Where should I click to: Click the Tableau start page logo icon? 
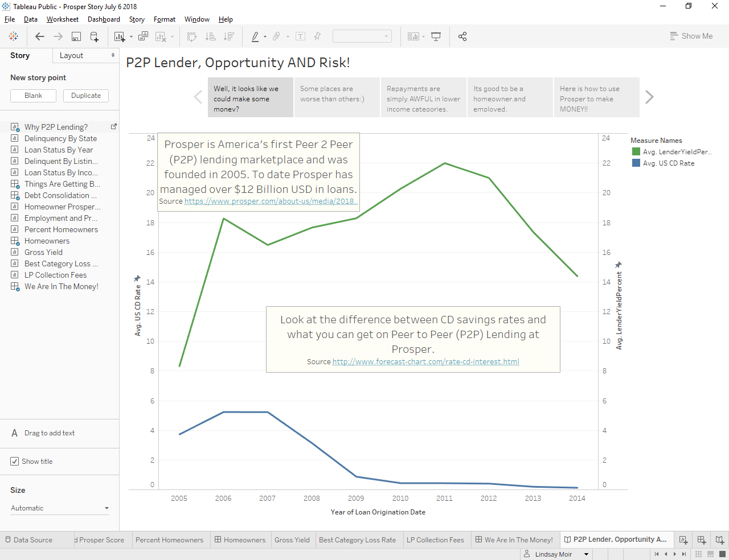(13, 36)
